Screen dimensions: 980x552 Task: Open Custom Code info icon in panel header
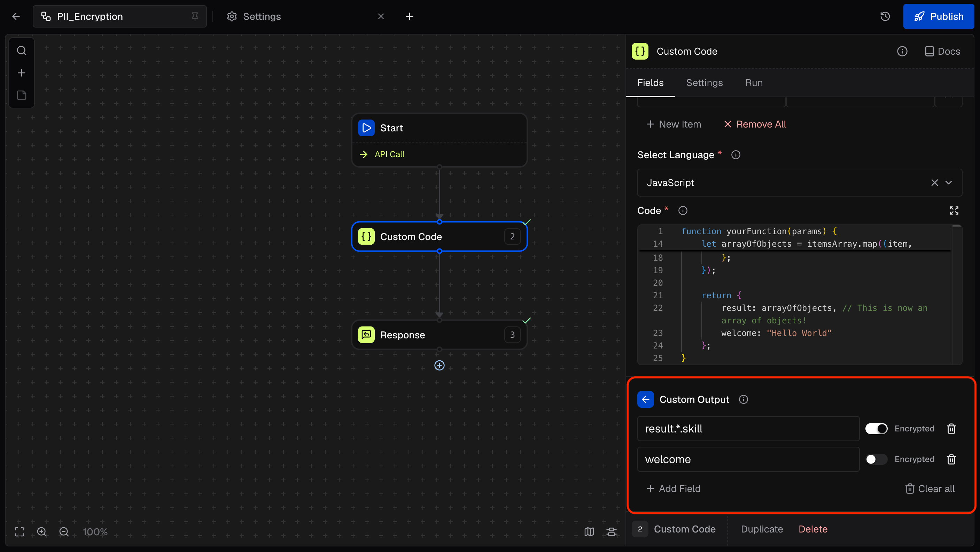click(x=902, y=51)
